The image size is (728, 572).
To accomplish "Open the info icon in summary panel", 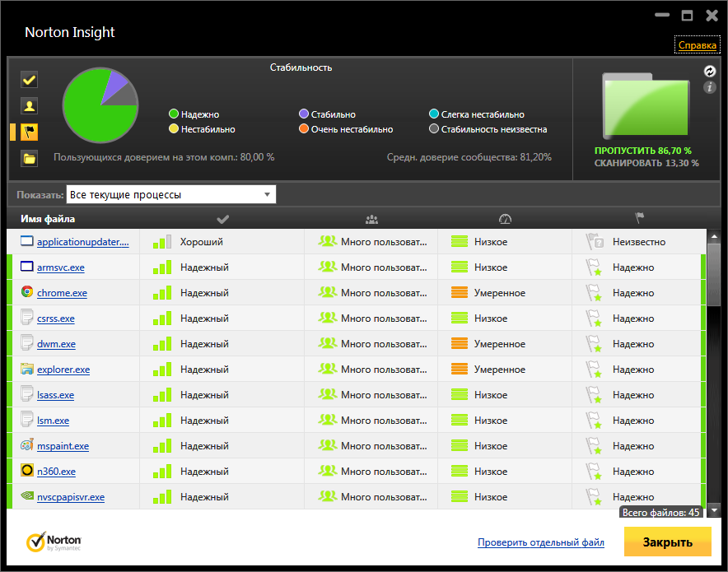I will pos(709,86).
